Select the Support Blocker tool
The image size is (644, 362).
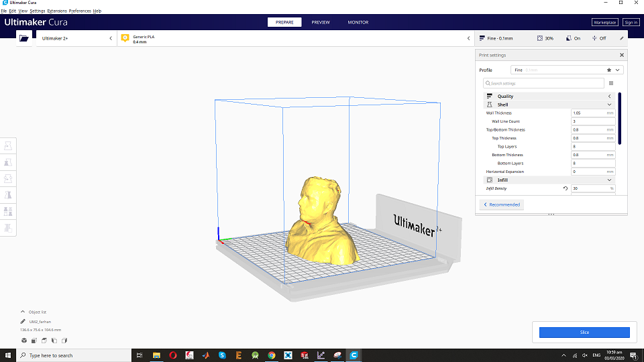click(8, 228)
